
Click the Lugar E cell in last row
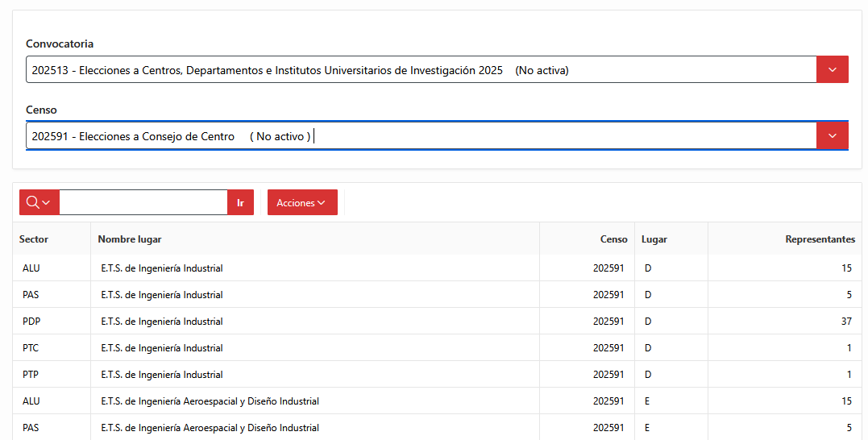671,427
